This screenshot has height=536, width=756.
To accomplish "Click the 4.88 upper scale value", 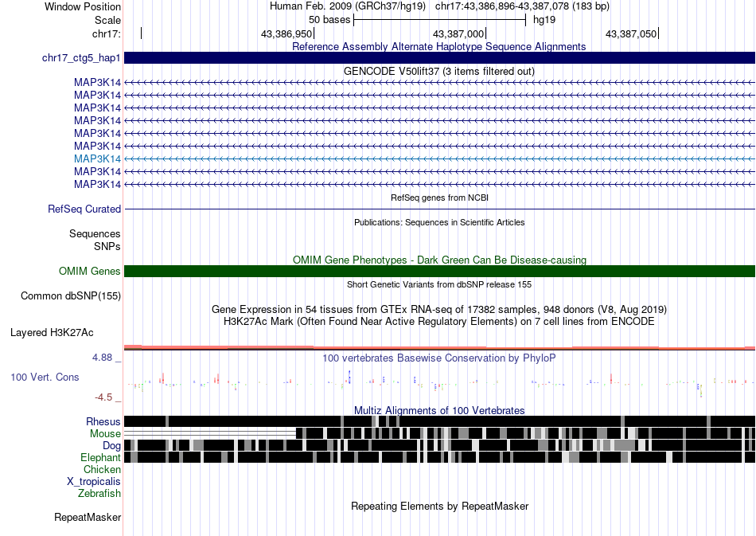I will [102, 358].
